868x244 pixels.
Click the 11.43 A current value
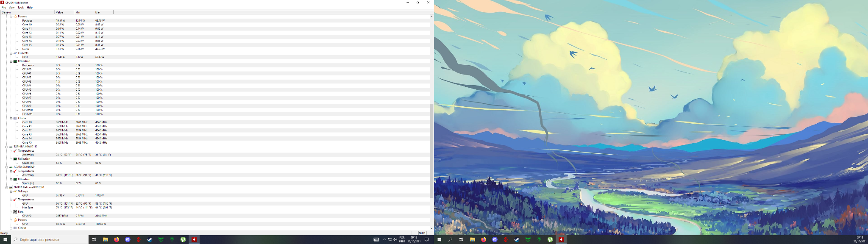60,57
